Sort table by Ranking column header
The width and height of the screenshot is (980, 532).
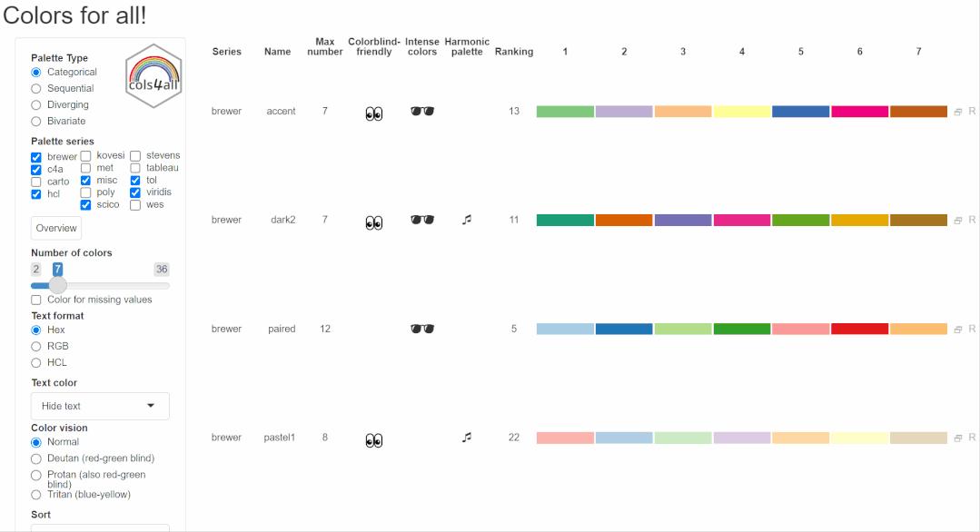[514, 52]
